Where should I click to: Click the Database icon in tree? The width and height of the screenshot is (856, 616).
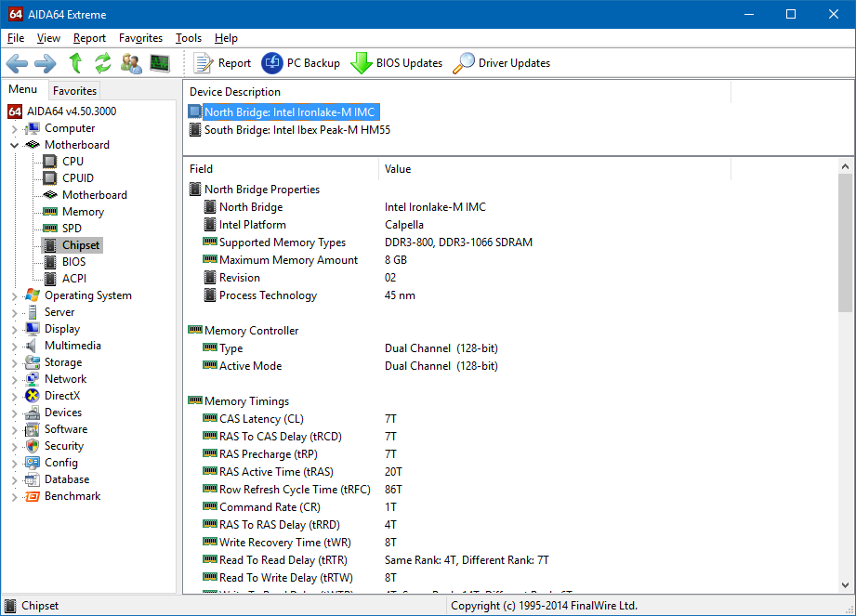(x=33, y=479)
